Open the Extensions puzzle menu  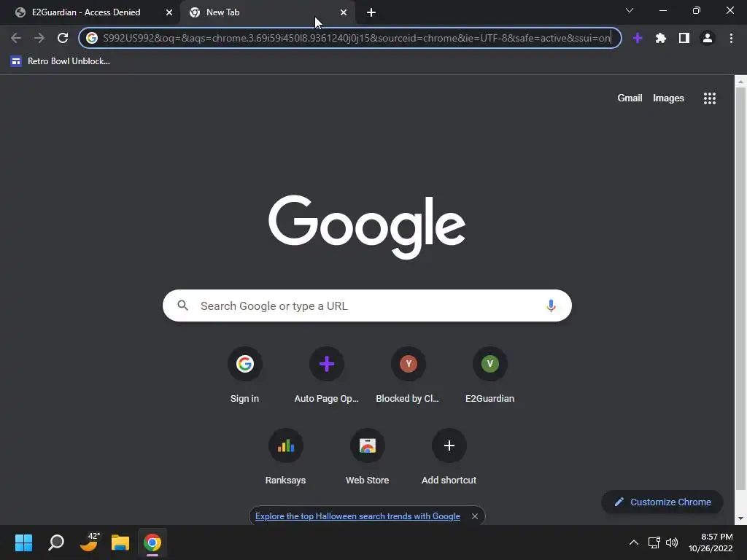point(661,38)
